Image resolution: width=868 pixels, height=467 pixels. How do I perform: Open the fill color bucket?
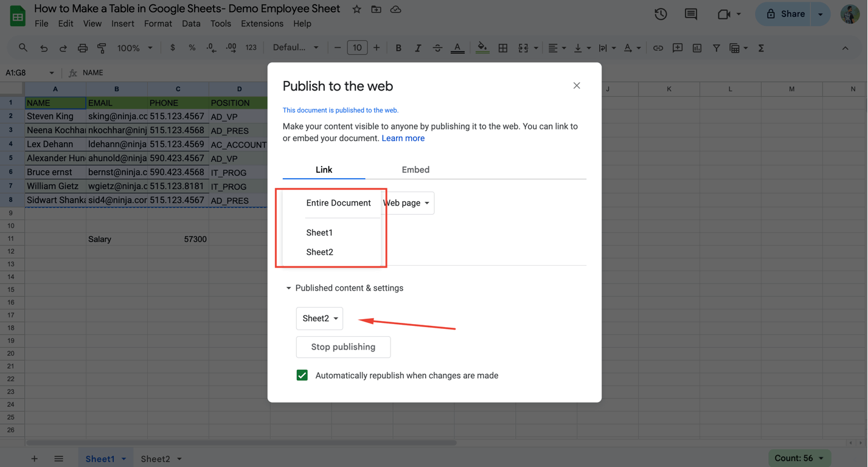482,48
